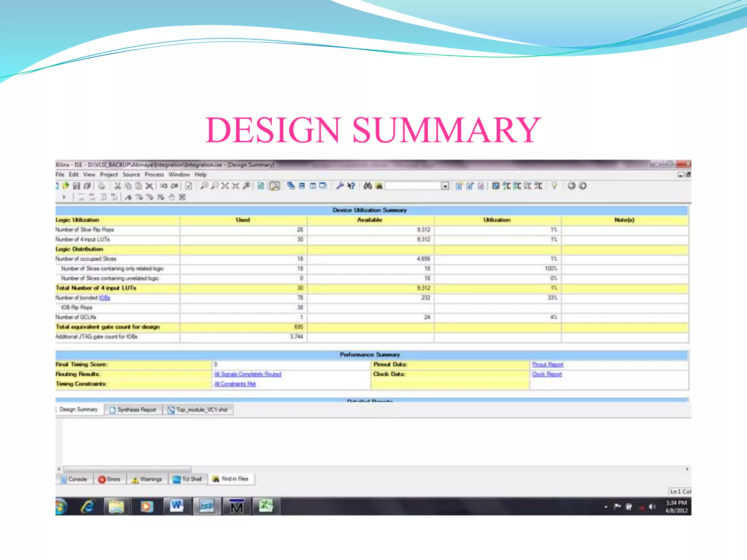This screenshot has width=747, height=560.
Task: Click the Implement Top Module chip icon
Action: point(495,186)
